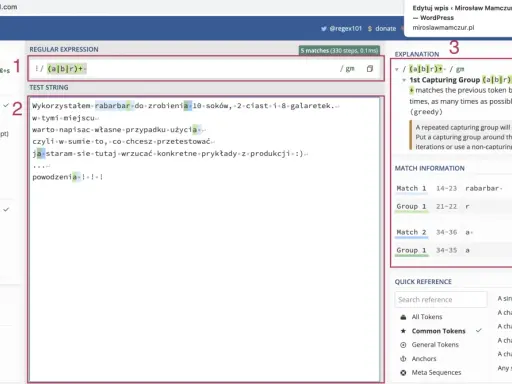512x384 pixels.
Task: Click the donate dollar icon
Action: point(370,29)
